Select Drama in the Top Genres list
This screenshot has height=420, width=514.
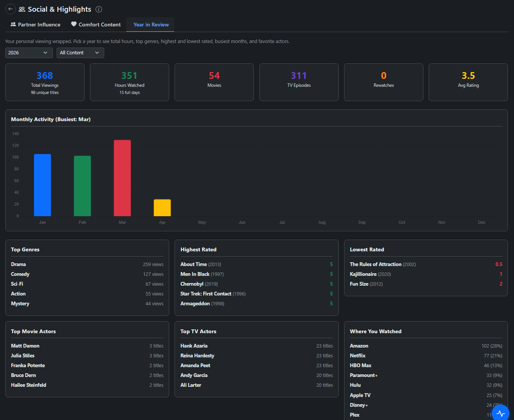pyautogui.click(x=19, y=264)
